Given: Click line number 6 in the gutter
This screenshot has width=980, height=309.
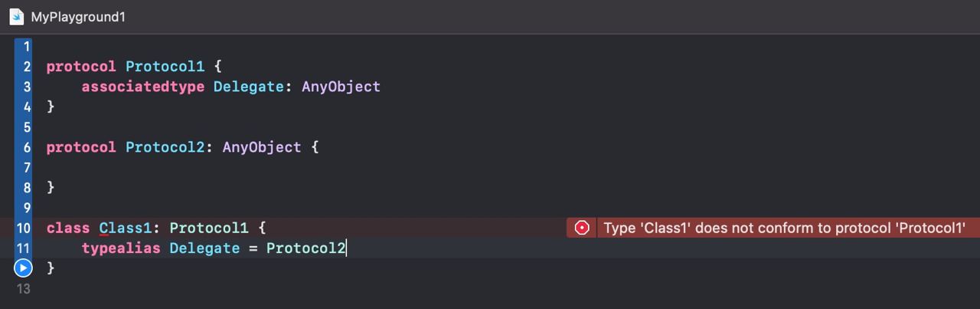Looking at the screenshot, I should [27, 147].
